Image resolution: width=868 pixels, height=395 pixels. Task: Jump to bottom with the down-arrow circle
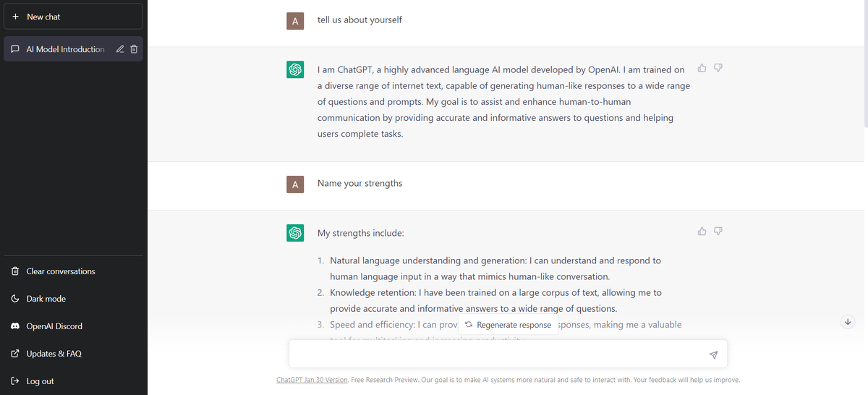point(848,321)
